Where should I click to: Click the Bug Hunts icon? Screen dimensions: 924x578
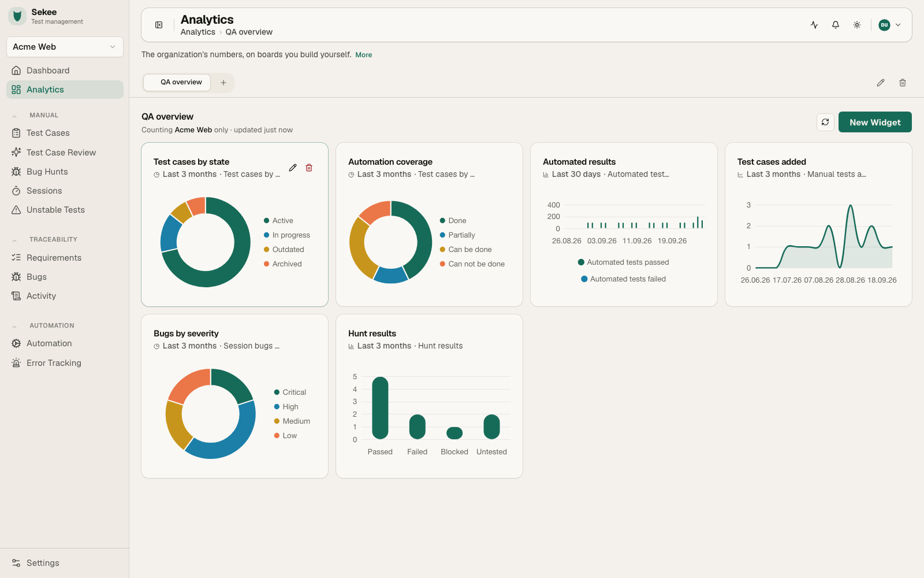tap(16, 172)
